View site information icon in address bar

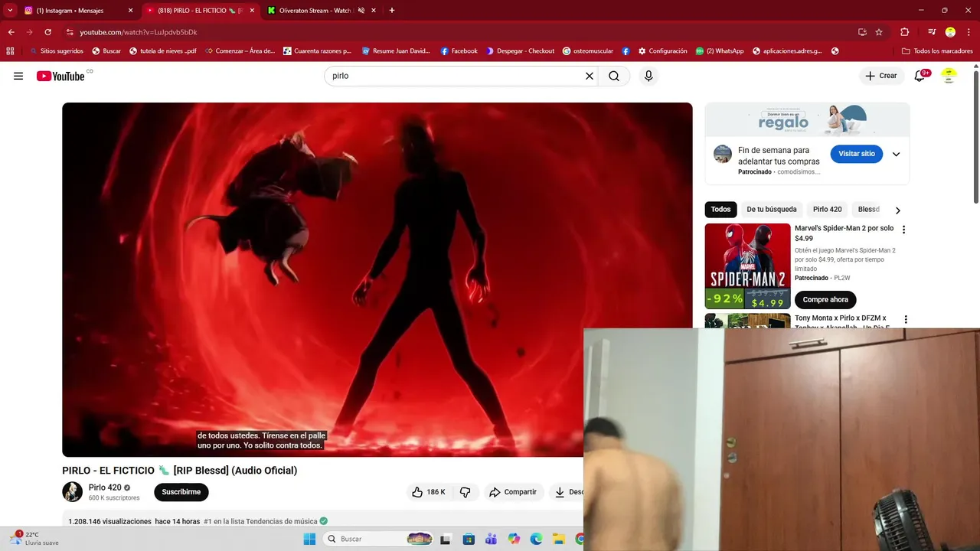coord(70,32)
